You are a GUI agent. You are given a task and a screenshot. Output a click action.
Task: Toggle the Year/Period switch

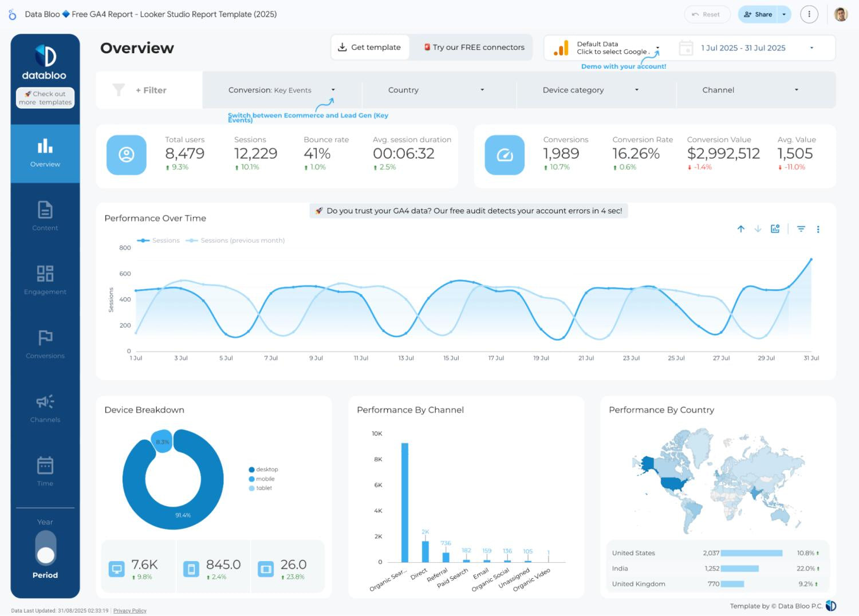coord(45,547)
